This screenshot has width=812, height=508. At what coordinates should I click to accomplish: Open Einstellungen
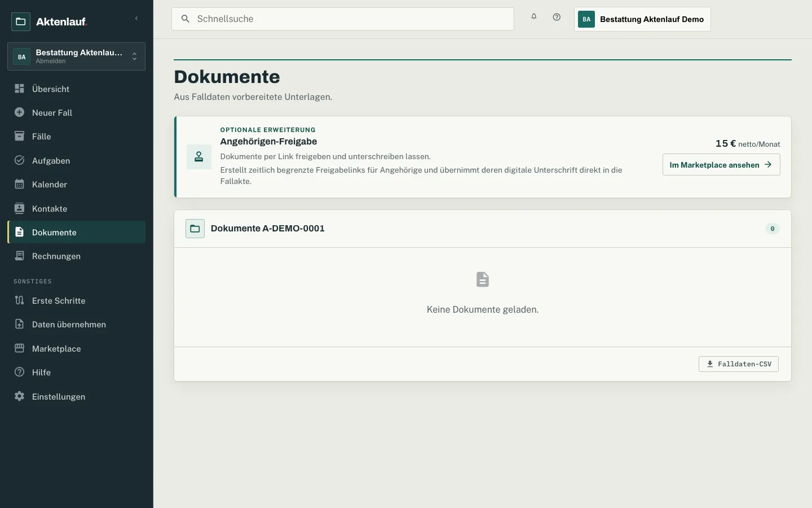[x=76, y=396]
